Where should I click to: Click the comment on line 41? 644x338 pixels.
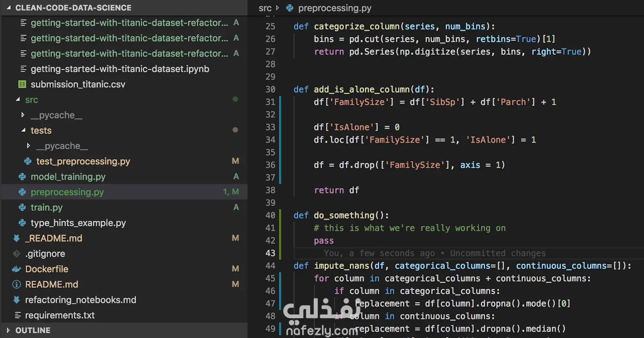pos(410,228)
